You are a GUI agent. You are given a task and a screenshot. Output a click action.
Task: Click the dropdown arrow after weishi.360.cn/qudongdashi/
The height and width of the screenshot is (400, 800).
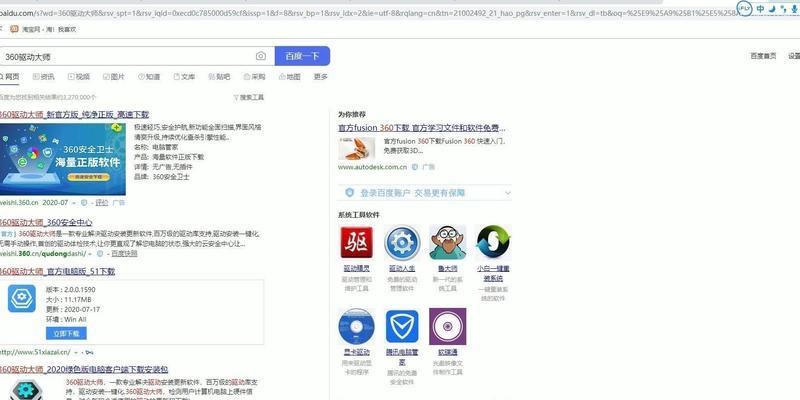click(x=90, y=254)
